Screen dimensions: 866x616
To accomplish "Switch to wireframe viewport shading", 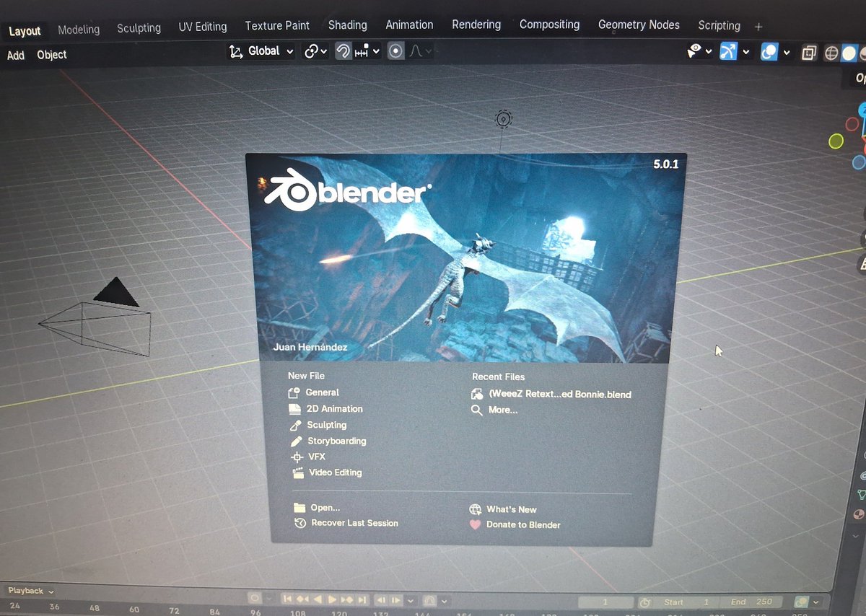I will click(831, 53).
